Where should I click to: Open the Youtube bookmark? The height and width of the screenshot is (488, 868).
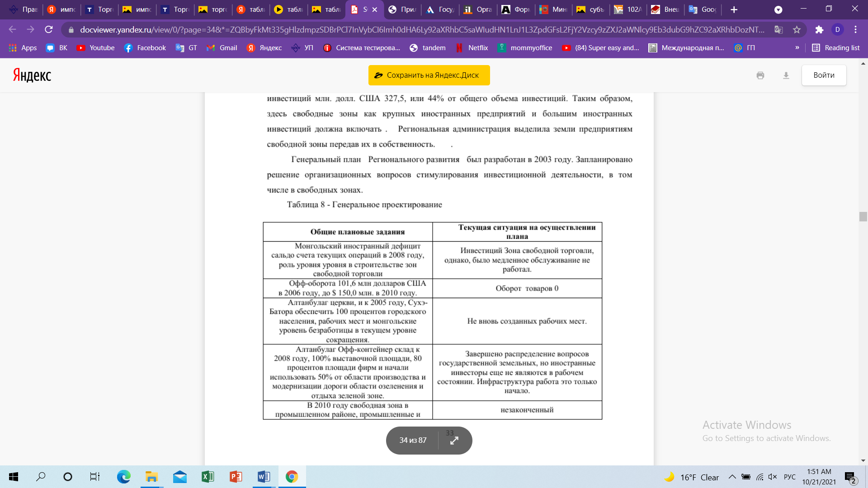95,48
